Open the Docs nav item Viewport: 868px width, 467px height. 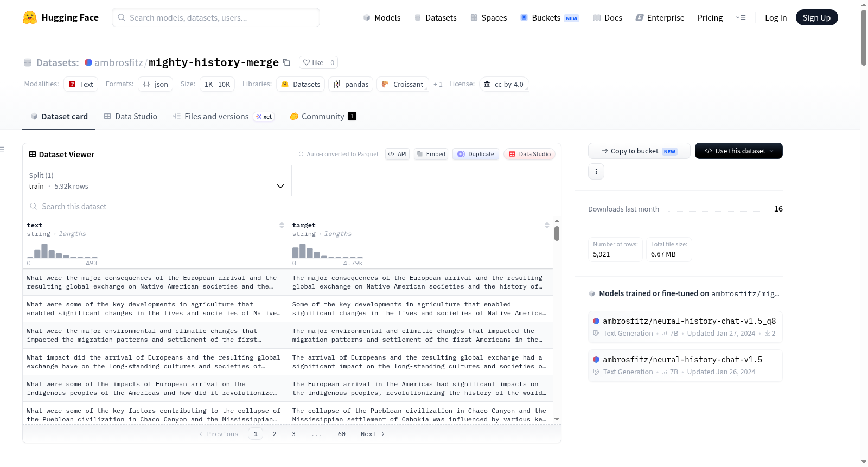pos(608,17)
